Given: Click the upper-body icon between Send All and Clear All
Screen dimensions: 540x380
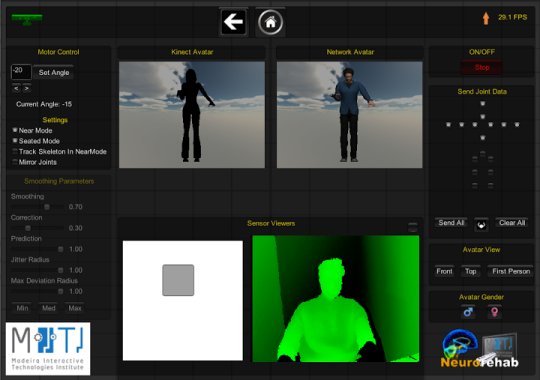Looking at the screenshot, I should tap(481, 225).
